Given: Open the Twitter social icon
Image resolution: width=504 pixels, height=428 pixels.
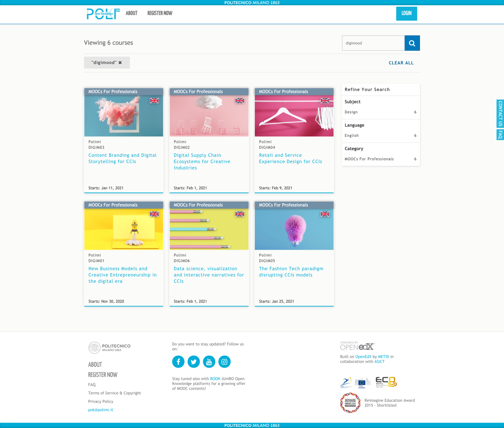Looking at the screenshot, I should [x=194, y=362].
